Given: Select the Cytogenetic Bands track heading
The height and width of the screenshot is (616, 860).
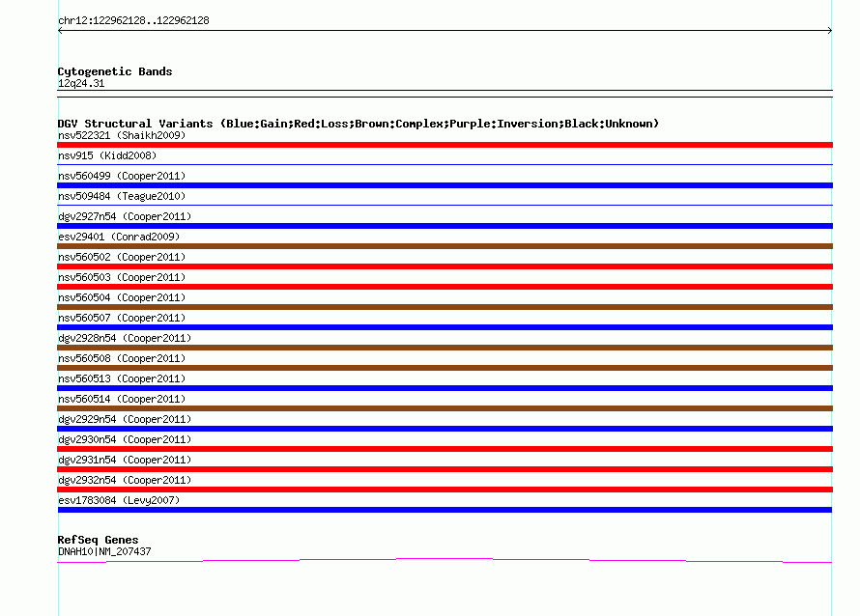Looking at the screenshot, I should tap(115, 71).
